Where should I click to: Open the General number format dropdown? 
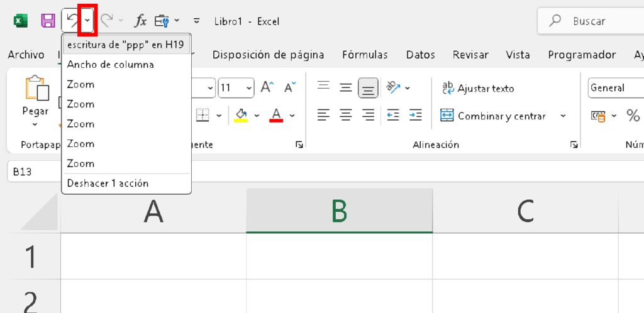point(616,88)
